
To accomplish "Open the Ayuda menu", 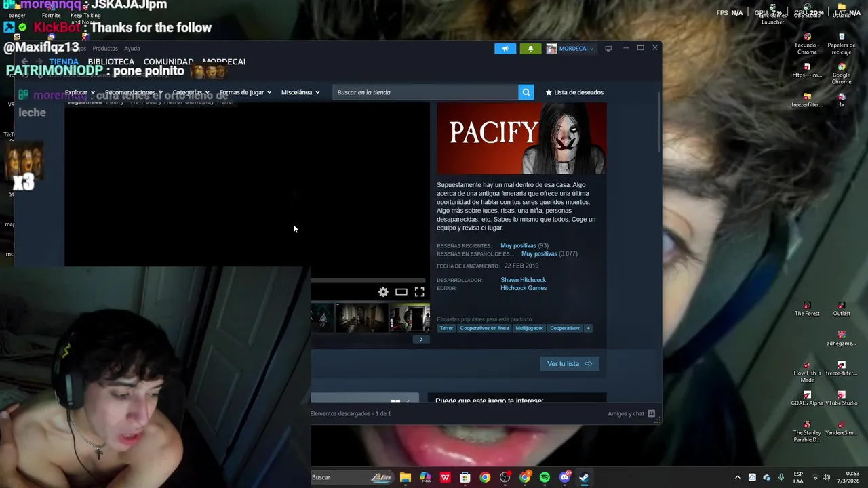I will point(132,49).
